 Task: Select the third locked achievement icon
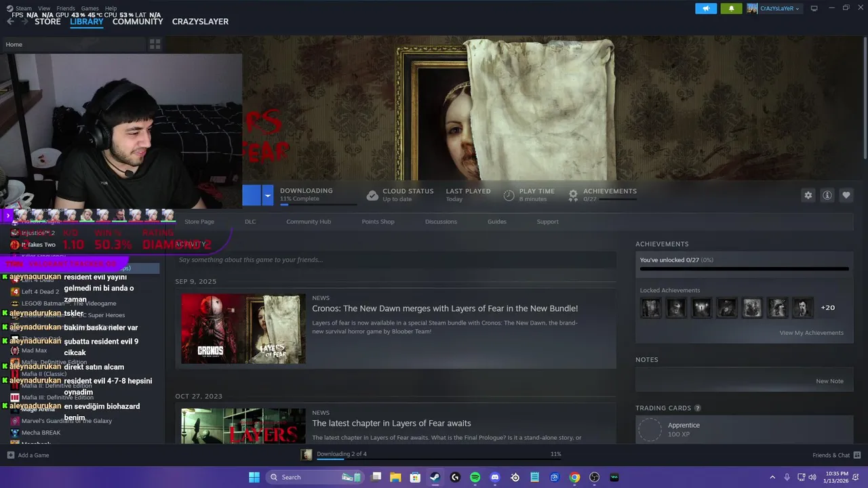701,308
